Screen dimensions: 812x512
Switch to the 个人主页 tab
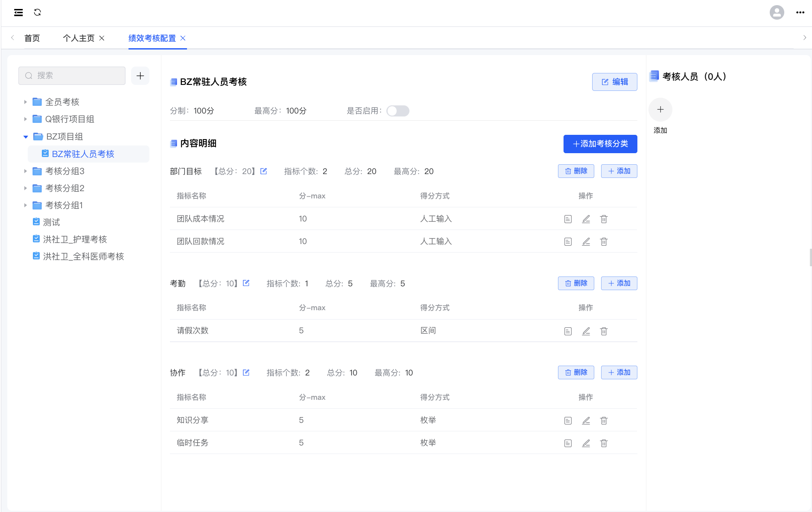pyautogui.click(x=79, y=38)
